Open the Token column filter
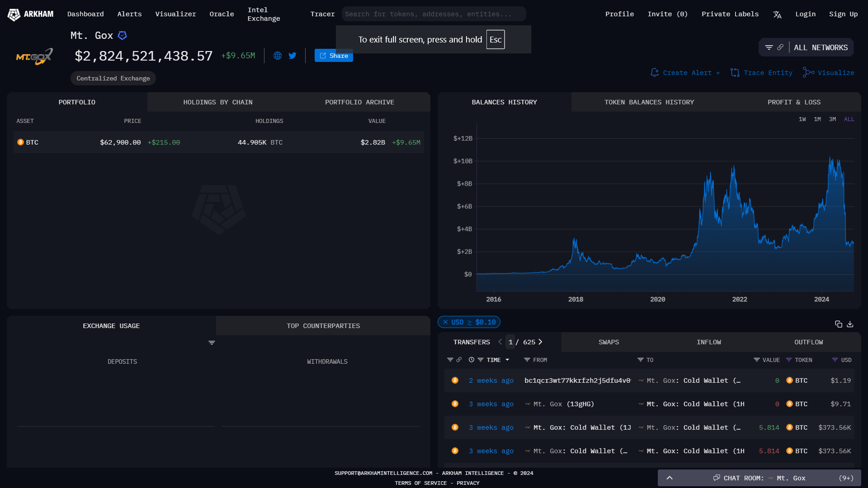Screen dimensions: 868x488 click(x=789, y=360)
